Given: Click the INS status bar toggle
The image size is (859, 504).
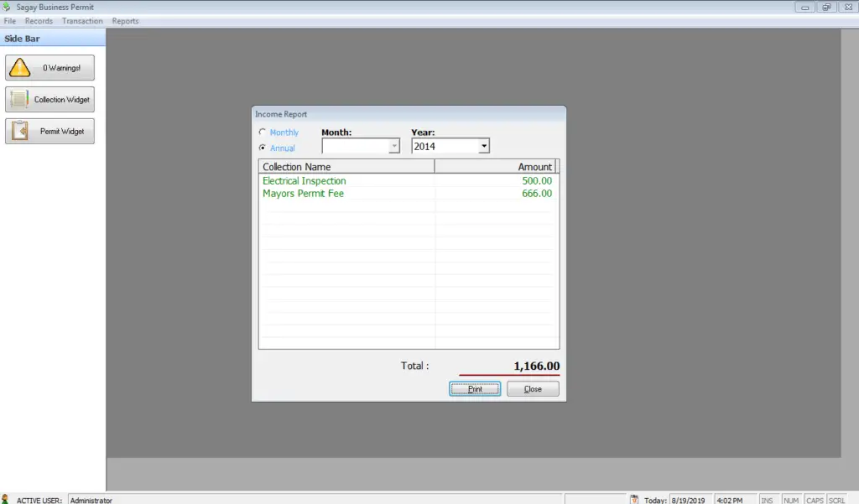Looking at the screenshot, I should (x=768, y=498).
